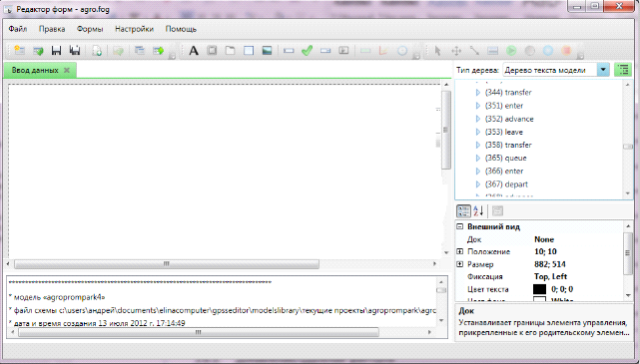Select the blue panel control tool
640x364 pixels.
(249, 51)
